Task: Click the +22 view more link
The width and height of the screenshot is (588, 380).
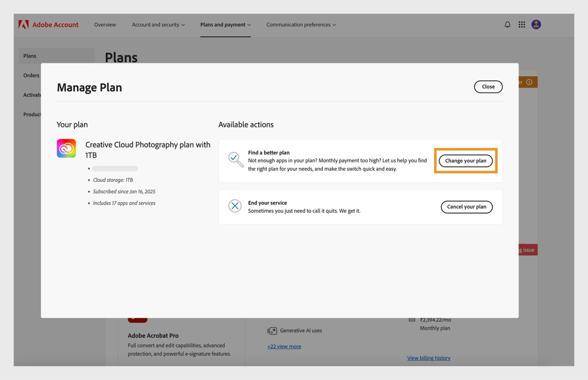Action: click(x=284, y=347)
